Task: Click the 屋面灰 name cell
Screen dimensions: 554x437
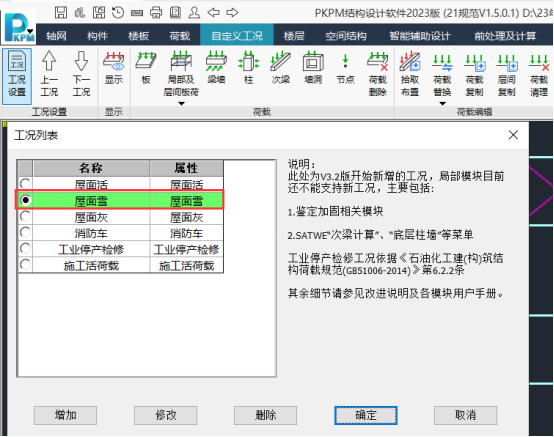Action: pos(91,217)
